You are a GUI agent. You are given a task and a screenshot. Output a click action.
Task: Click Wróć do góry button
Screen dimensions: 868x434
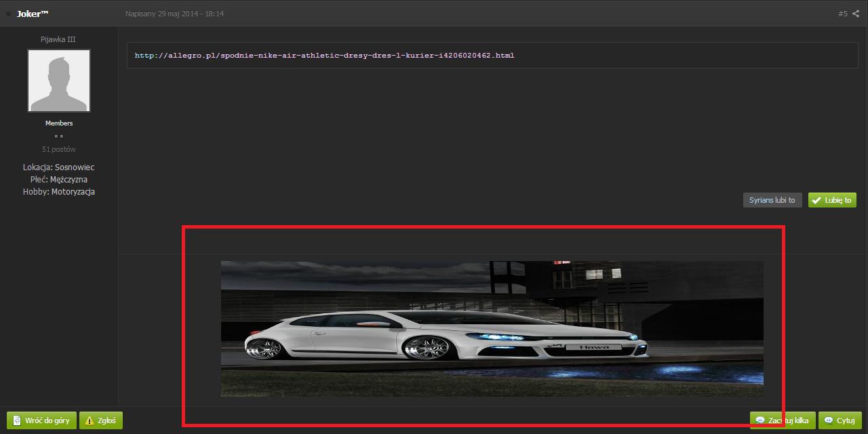[41, 420]
